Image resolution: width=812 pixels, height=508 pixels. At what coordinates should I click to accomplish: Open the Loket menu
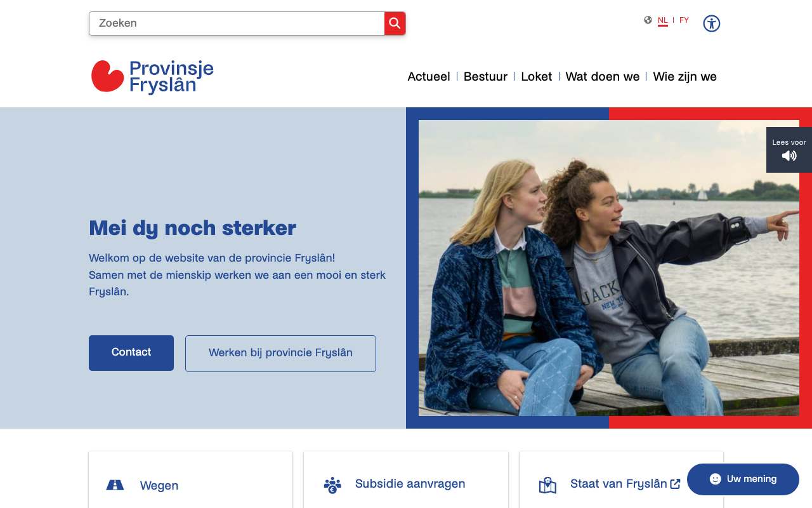(x=537, y=77)
